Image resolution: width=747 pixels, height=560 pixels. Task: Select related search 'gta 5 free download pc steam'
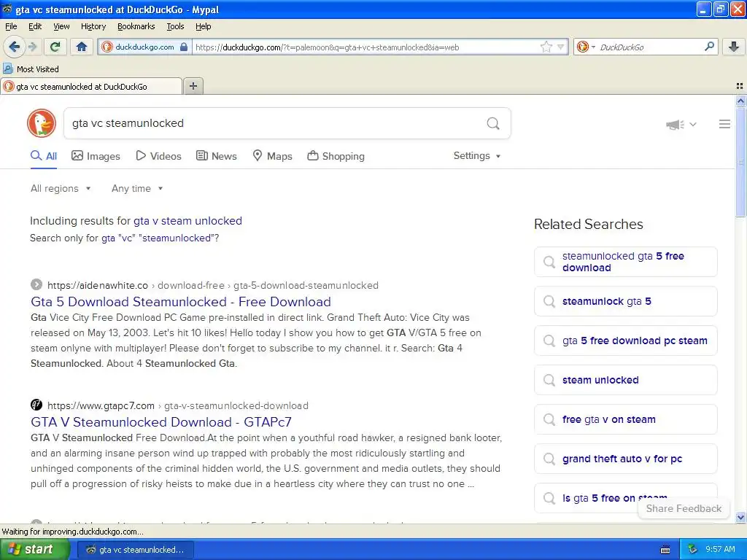tap(625, 341)
